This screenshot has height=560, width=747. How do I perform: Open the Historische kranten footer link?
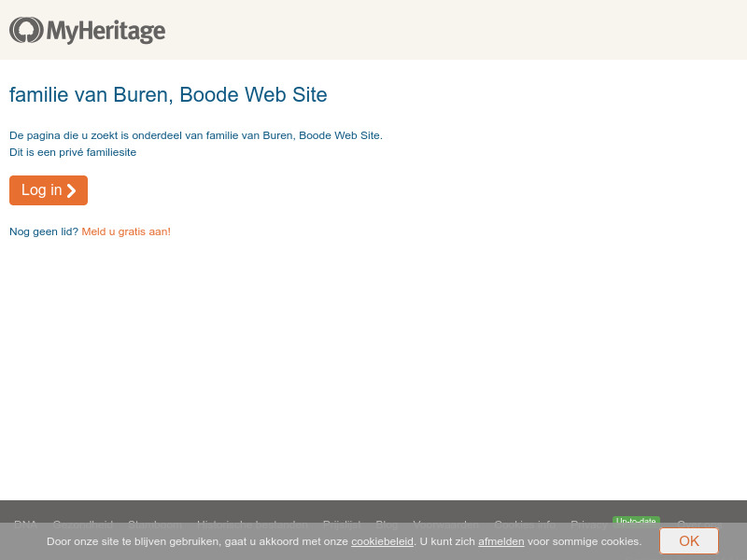[x=252, y=525]
